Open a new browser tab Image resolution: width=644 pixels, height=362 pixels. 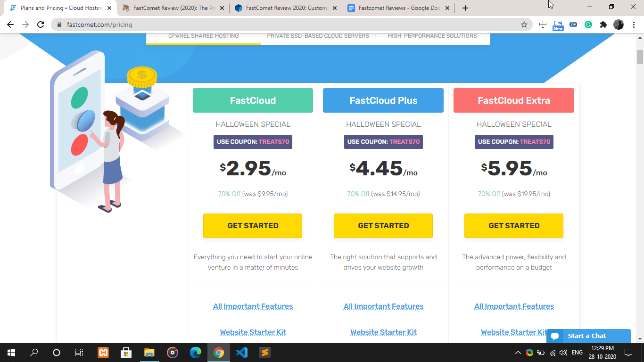[465, 8]
